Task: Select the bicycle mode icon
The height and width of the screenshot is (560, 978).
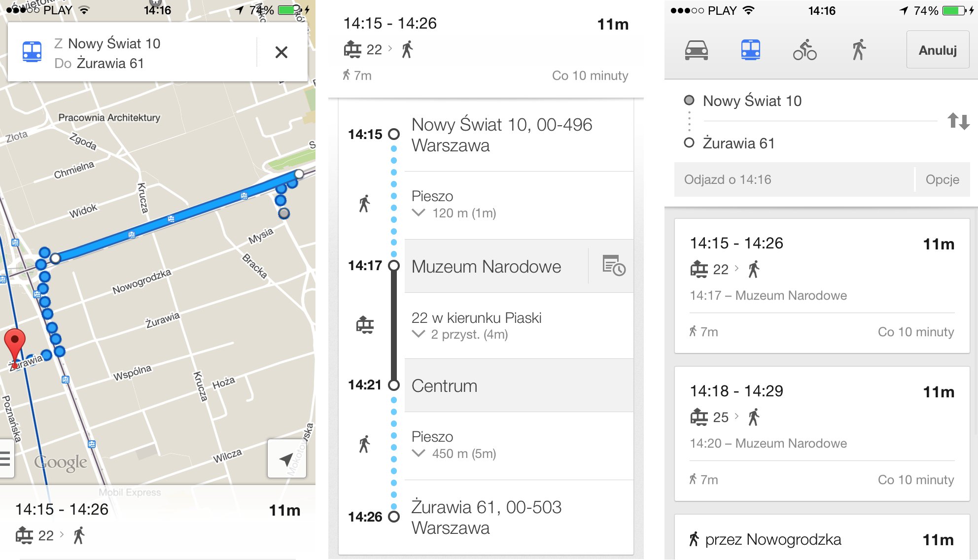Action: point(804,50)
